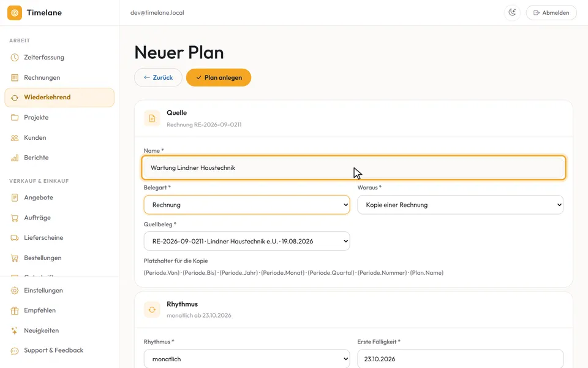Click the Projekte folder icon

[15, 118]
